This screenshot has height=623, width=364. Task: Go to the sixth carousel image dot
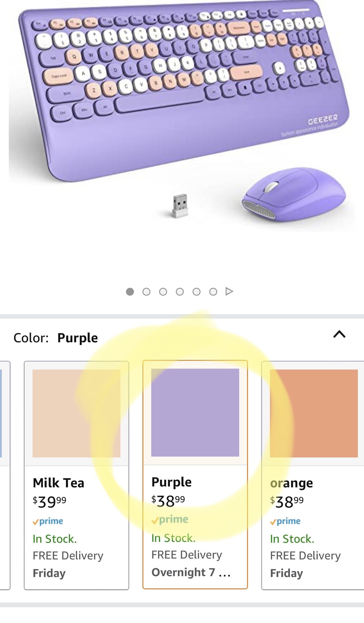point(213,292)
